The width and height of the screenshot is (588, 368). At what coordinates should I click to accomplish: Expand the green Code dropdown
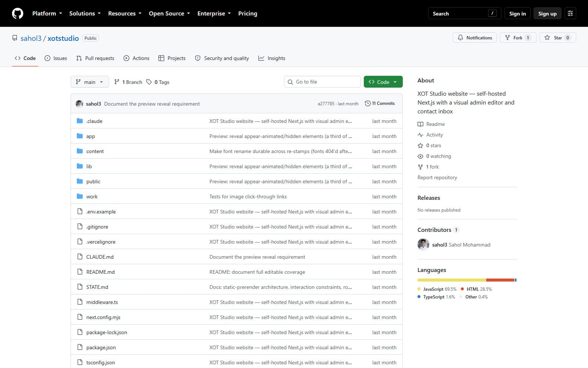pyautogui.click(x=383, y=82)
